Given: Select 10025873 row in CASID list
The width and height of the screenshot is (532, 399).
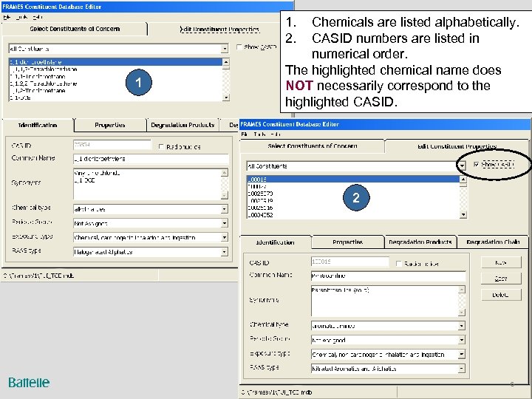Looking at the screenshot, I should 353,194.
